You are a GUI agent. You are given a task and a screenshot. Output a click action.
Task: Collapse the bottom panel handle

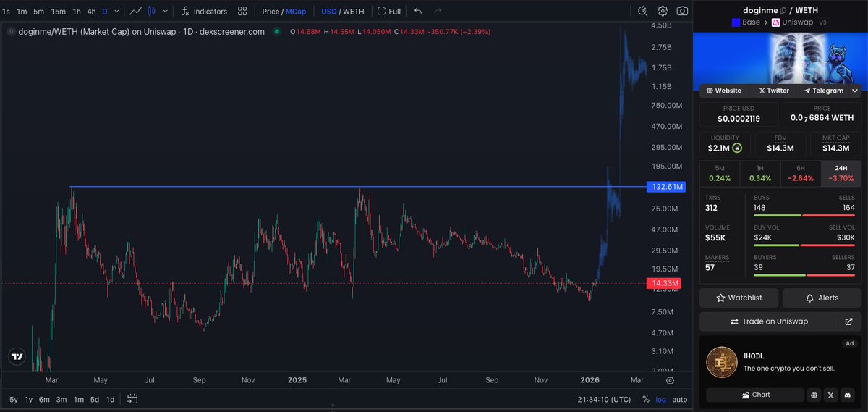coord(333,408)
